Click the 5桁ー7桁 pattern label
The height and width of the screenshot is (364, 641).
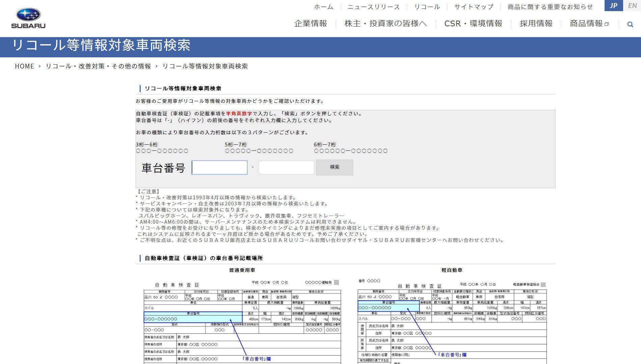(x=236, y=144)
